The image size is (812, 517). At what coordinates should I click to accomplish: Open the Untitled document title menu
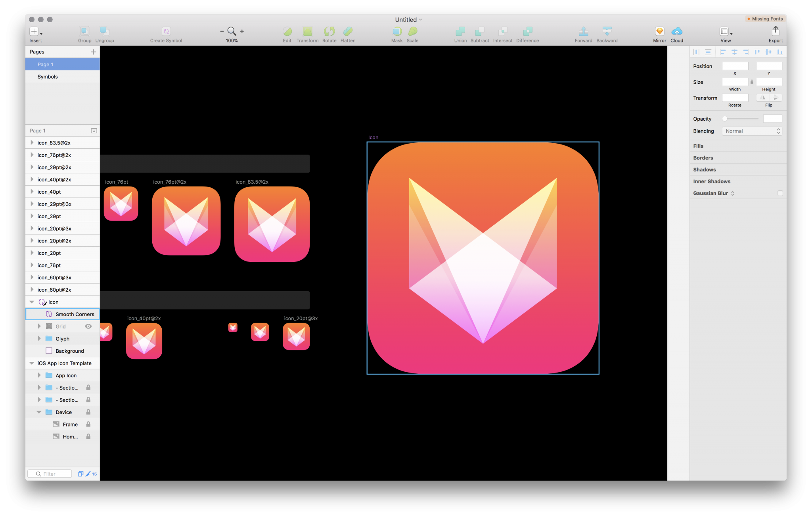[x=408, y=19]
